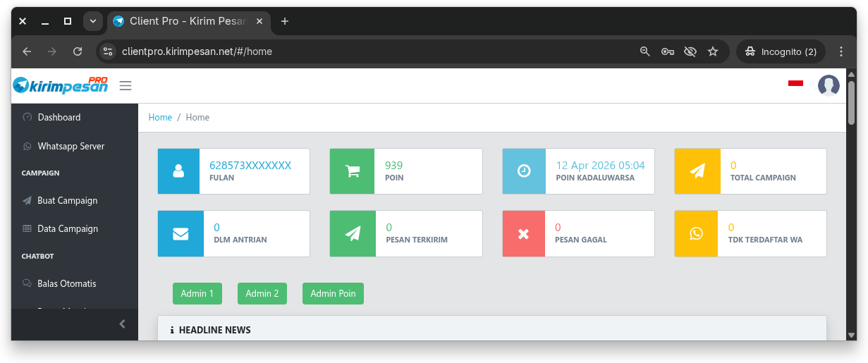Viewport: 868px width, 363px height.
Task: Click the blue user icon on FULAN card
Action: (x=179, y=171)
